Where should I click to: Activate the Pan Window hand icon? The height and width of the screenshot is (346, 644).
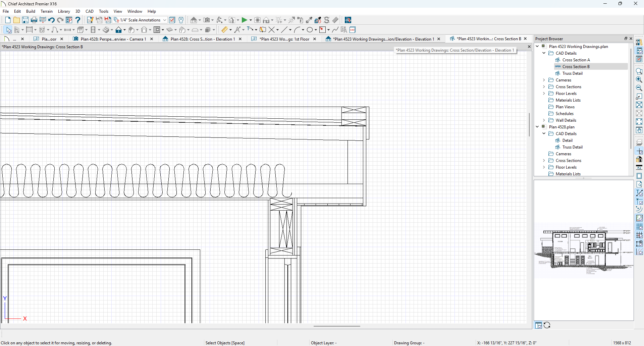[639, 130]
